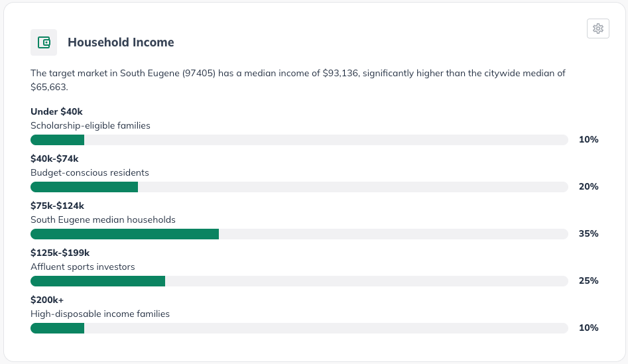Click the median income description paragraph
Image resolution: width=628 pixels, height=364 pixels.
click(298, 80)
